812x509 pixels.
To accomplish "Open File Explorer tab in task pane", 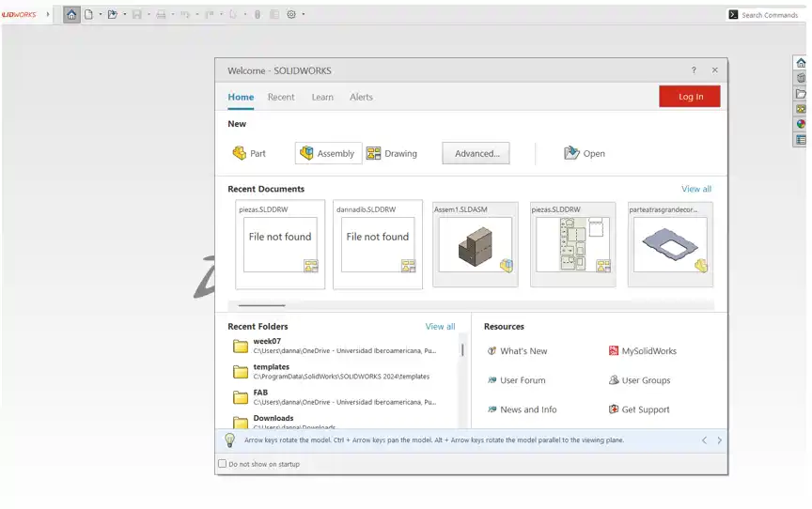I will (801, 94).
